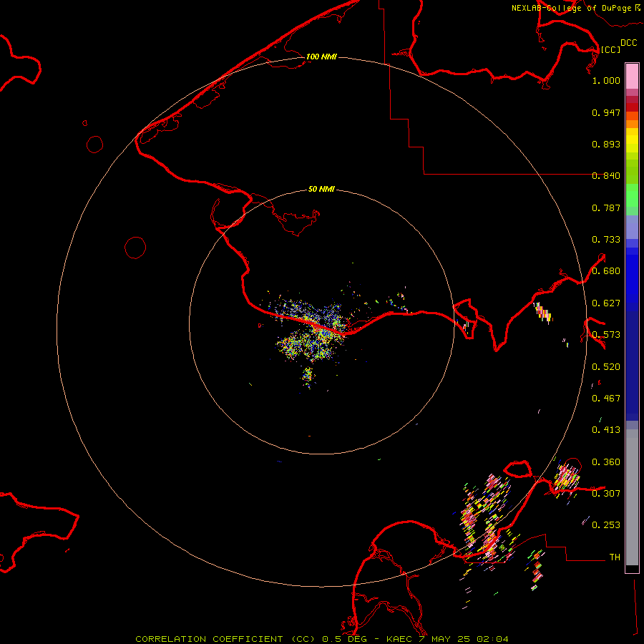Click the 1.000 value on the scale
Viewport: 644px width, 644px height.
[x=606, y=80]
